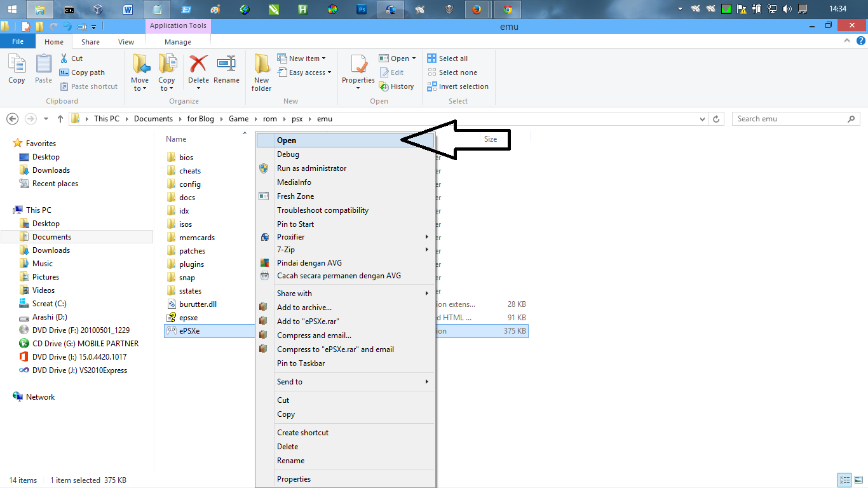The image size is (868, 488).
Task: Click the Search emu input field
Action: [796, 119]
